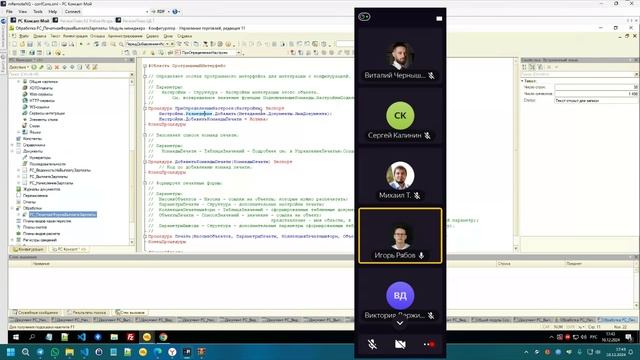Open the RDP protocol dropdown
Screen dimensions: 640x360
(x=160, y=11)
